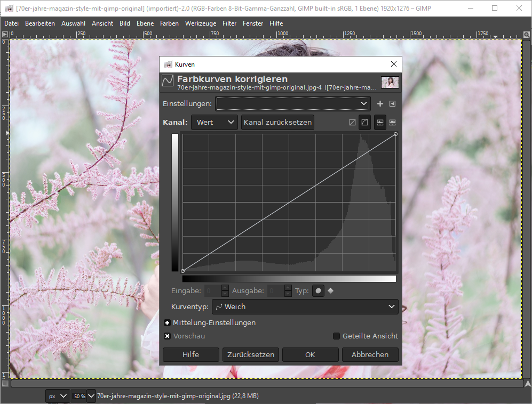The height and width of the screenshot is (404, 532).
Task: Open the Kurventyp Weich dropdown
Action: tap(305, 306)
